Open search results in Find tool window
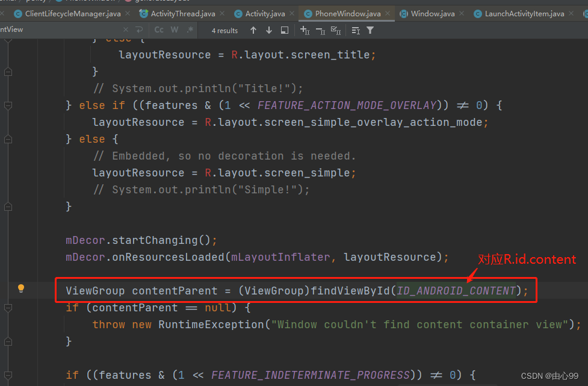The height and width of the screenshot is (386, 588). (283, 30)
